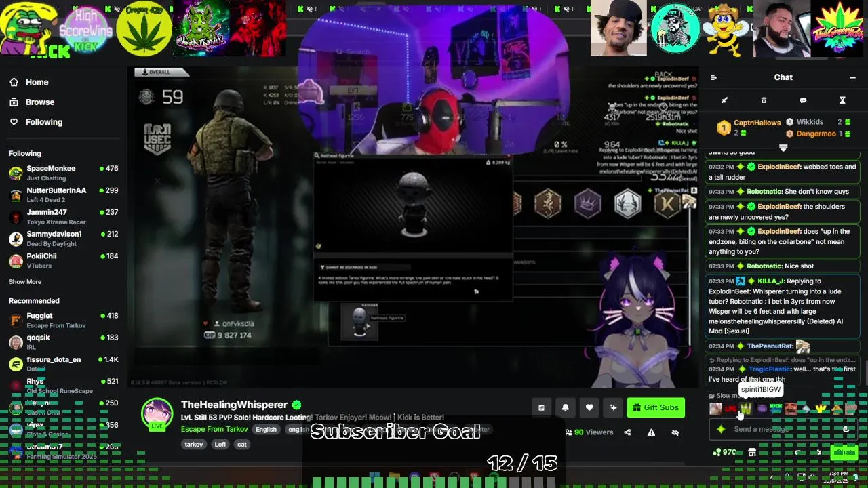
Task: Click the Lofi tag
Action: click(x=220, y=445)
